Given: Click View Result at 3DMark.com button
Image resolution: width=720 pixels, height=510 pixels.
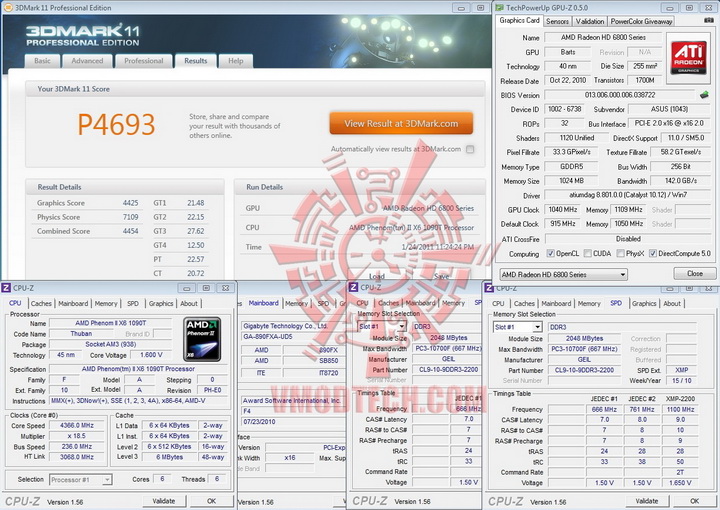Looking at the screenshot, I should (x=401, y=123).
